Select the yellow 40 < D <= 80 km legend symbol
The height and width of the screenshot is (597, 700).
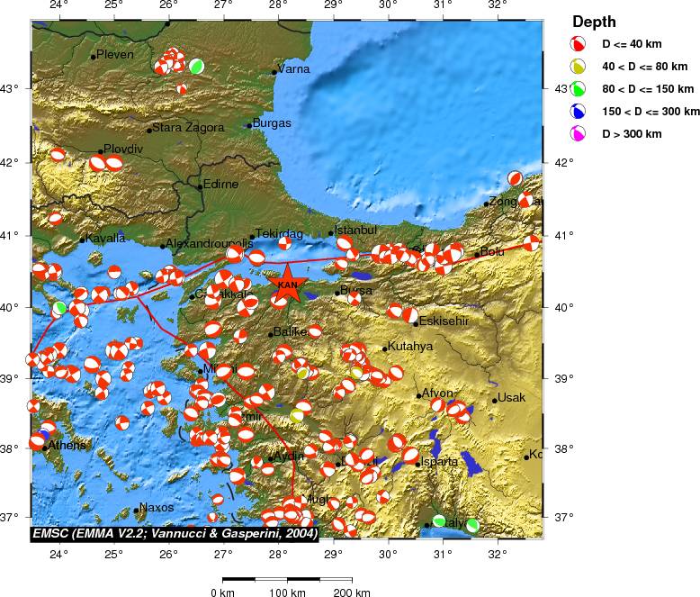click(x=579, y=65)
